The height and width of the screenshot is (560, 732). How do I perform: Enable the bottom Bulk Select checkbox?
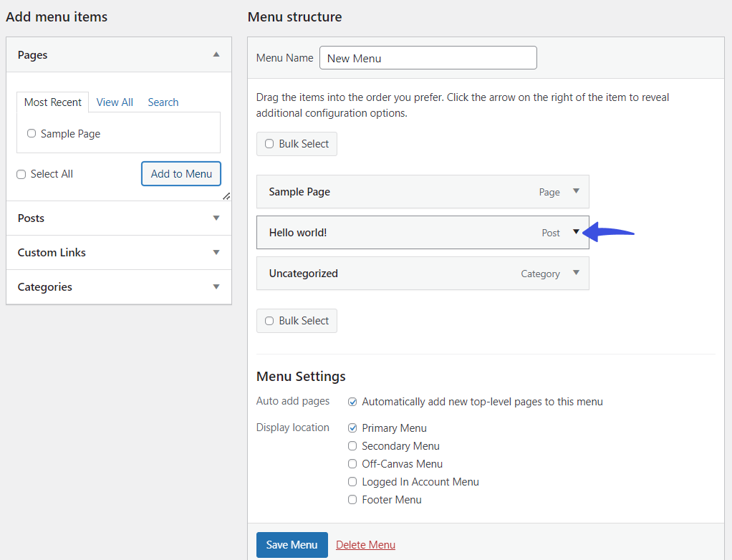(269, 321)
